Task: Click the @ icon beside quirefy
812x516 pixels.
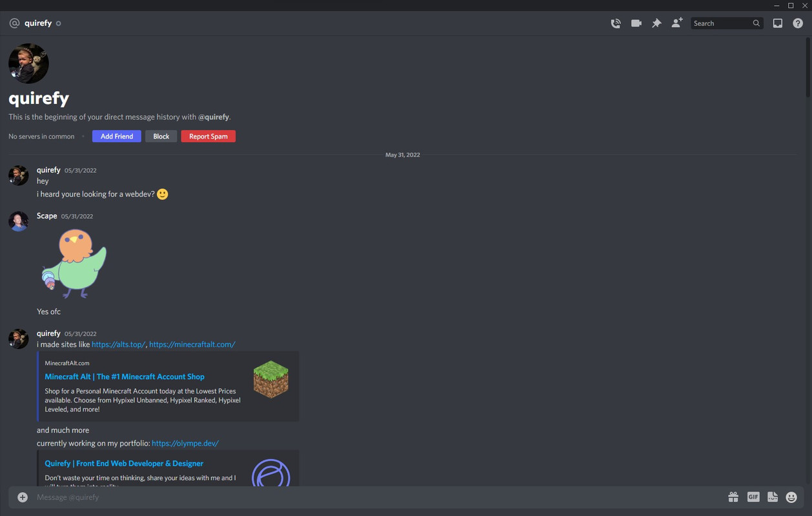Action: pyautogui.click(x=14, y=23)
